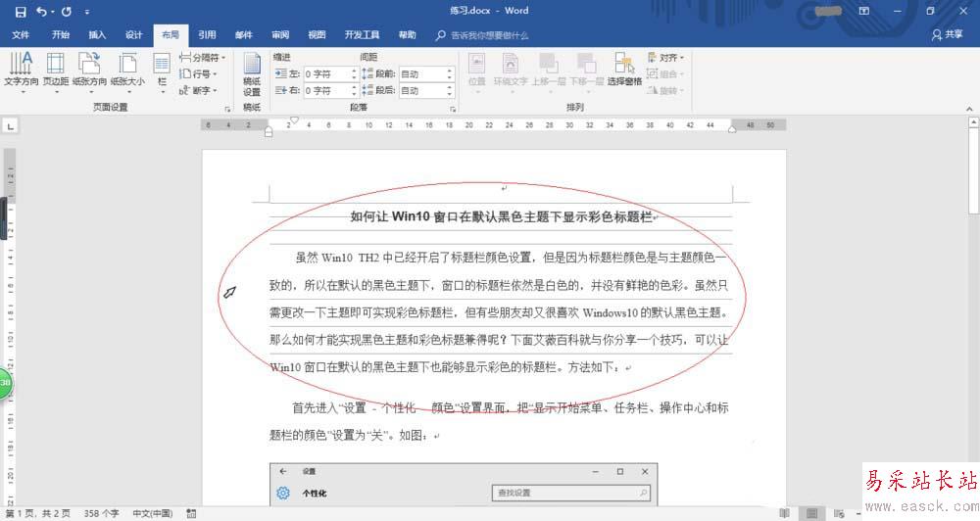Click the Redo icon in title bar
The image size is (980, 521).
point(67,11)
